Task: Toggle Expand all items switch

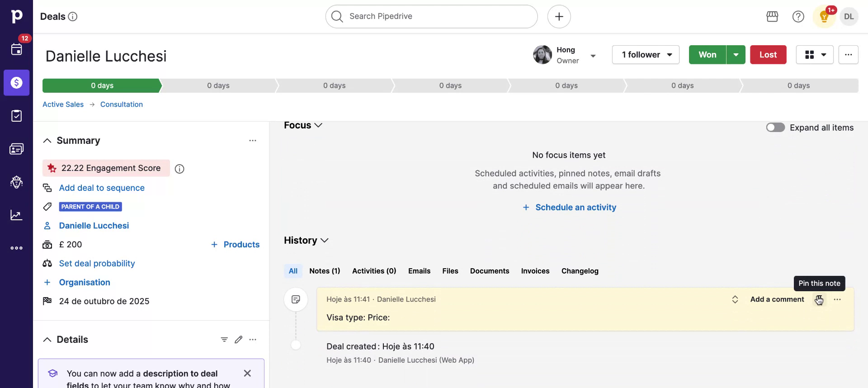Action: coord(775,128)
